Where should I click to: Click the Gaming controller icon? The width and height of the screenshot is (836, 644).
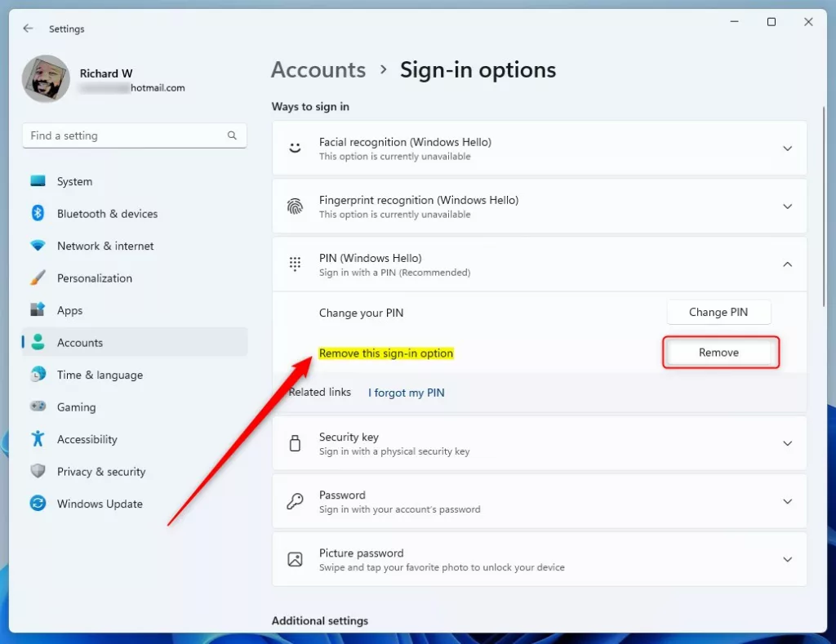tap(38, 406)
